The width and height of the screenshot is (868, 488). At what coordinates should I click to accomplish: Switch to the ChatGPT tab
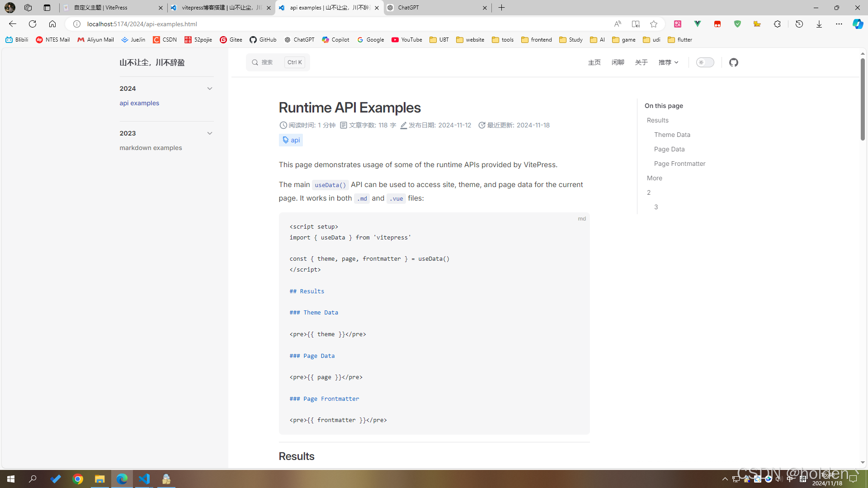tap(437, 8)
